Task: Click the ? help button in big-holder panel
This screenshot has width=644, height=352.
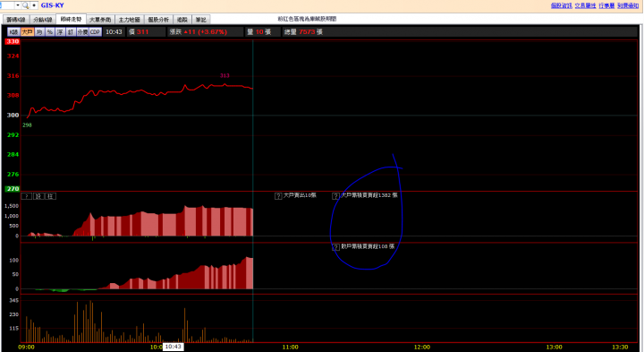Action: coord(27,196)
